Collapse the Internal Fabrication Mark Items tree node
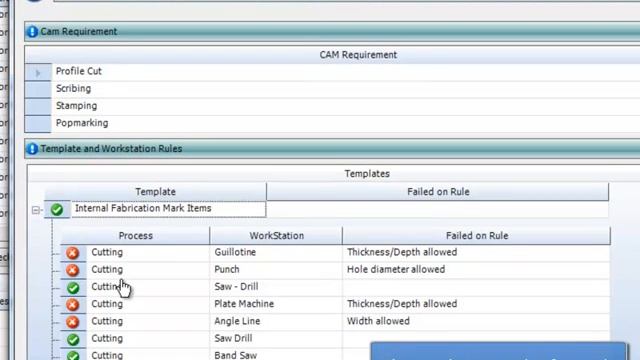Image resolution: width=640 pixels, height=360 pixels. tap(36, 210)
